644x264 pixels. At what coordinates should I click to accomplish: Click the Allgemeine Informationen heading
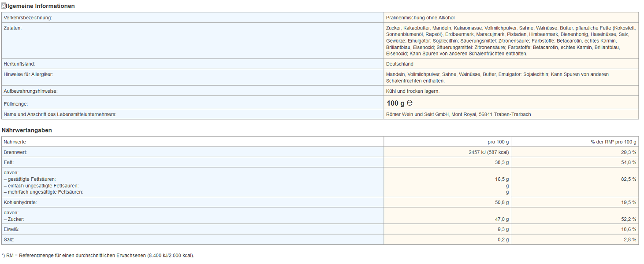pyautogui.click(x=38, y=6)
